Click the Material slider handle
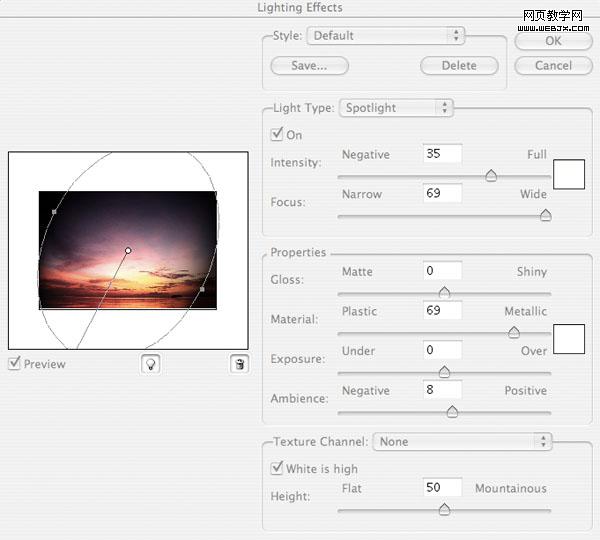This screenshot has width=600, height=540. point(514,332)
